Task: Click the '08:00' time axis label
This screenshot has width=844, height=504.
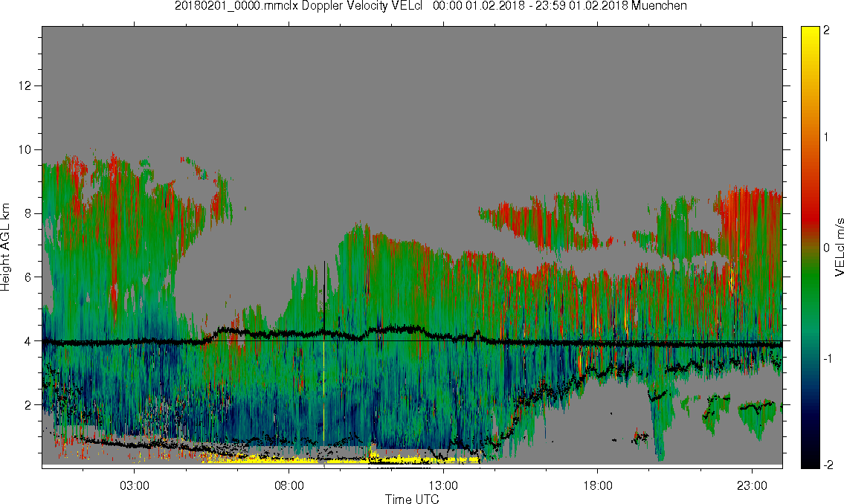Action: pyautogui.click(x=289, y=486)
